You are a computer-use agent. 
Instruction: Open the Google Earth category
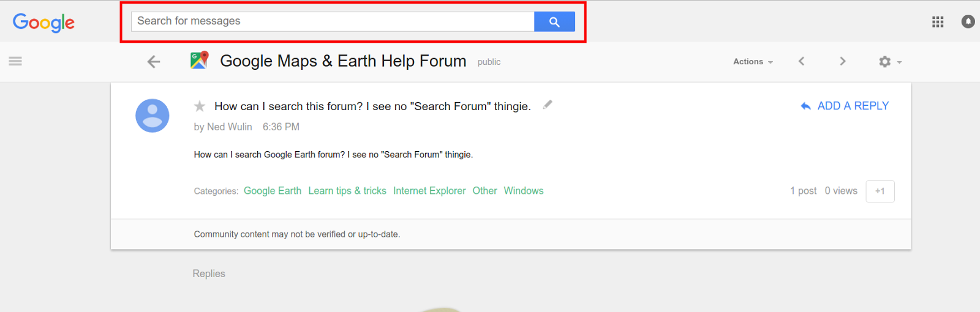pyautogui.click(x=273, y=191)
